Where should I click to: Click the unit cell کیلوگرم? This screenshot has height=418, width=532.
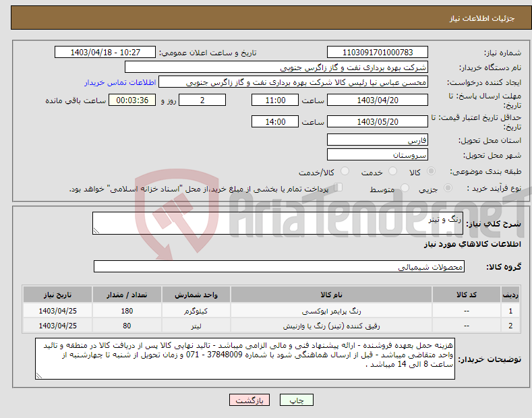click(196, 311)
